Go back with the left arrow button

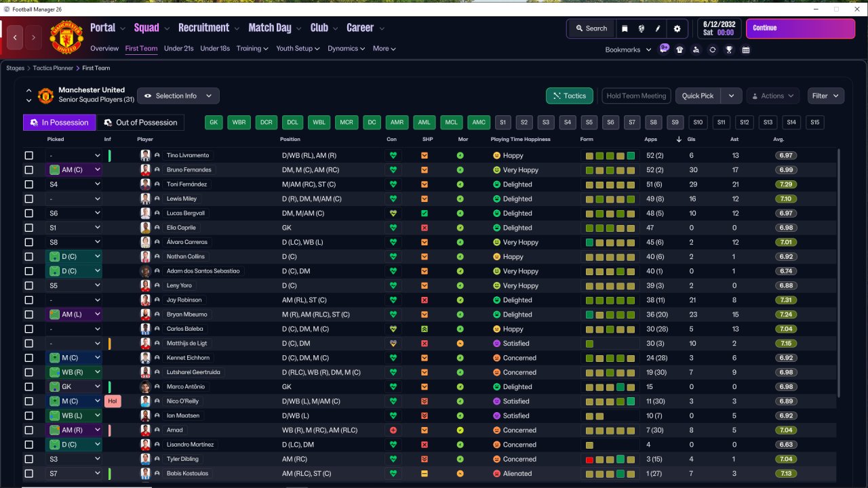[x=15, y=37]
